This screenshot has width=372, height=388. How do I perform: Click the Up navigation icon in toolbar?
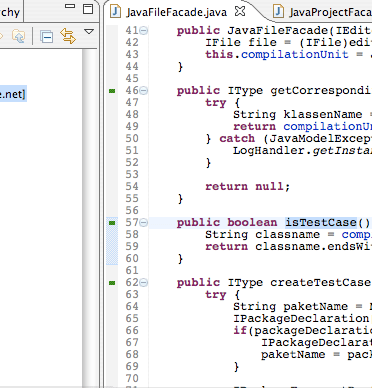point(18,36)
